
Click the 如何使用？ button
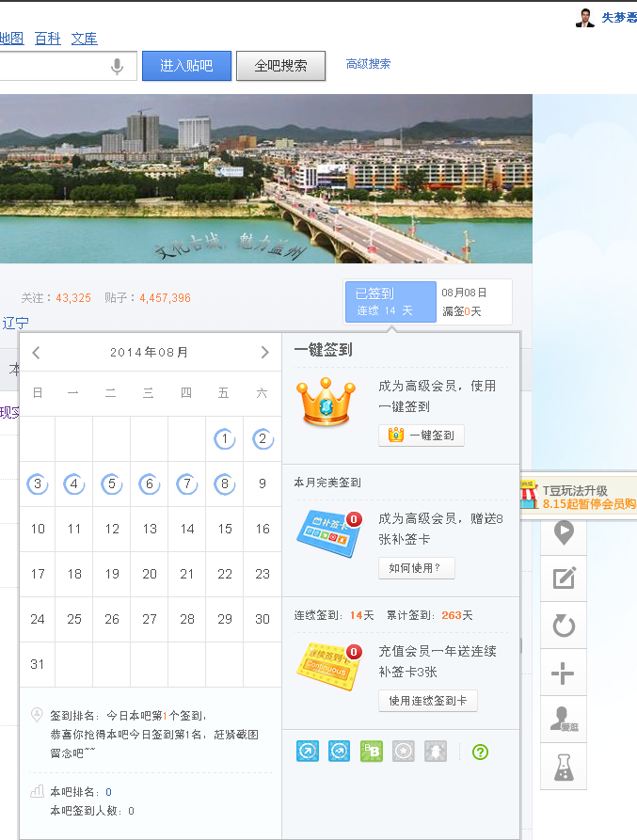pos(416,568)
